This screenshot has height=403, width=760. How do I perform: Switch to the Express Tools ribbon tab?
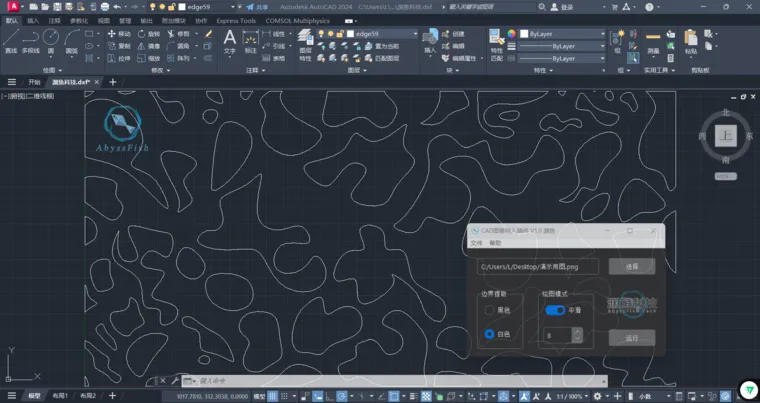click(236, 21)
